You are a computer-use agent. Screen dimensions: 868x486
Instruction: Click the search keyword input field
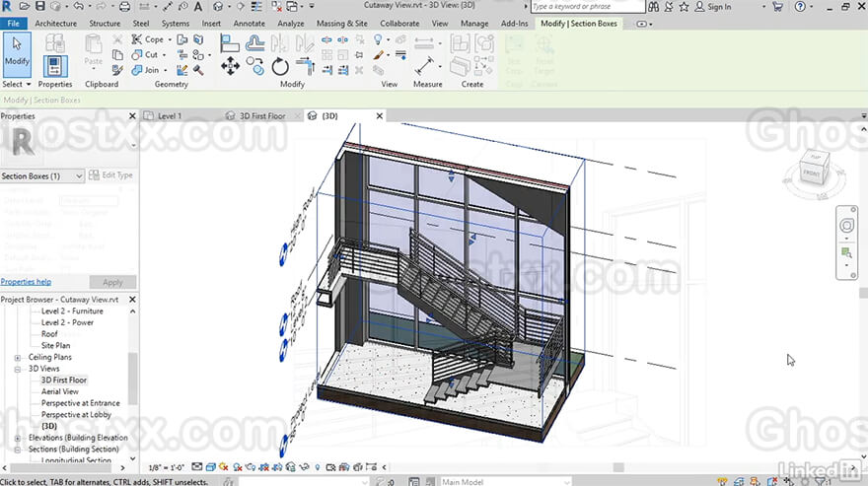click(x=587, y=7)
